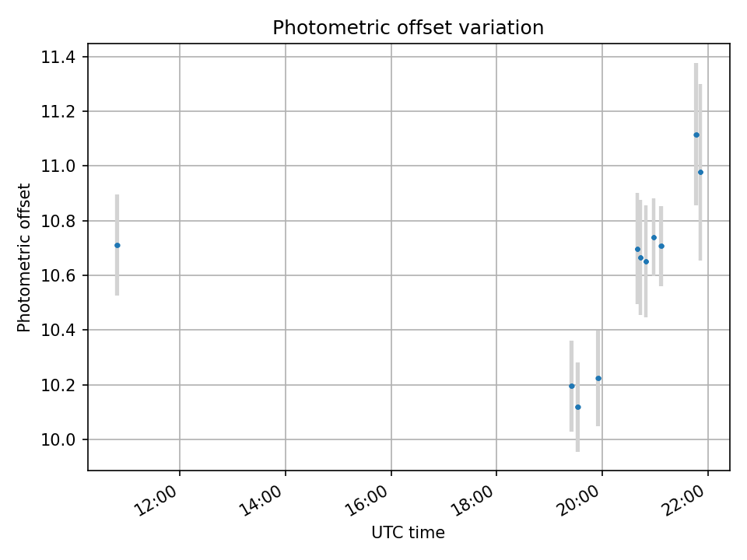Click the 10.8 y-axis tick label
Screen dimensions: 747x560
[x=58, y=221]
